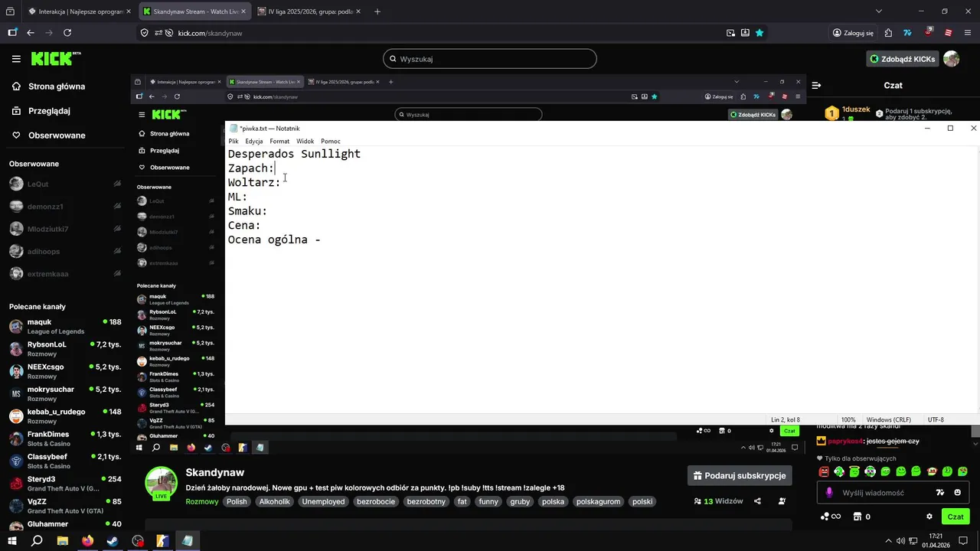
Task: Collapse the chat panel arrow icon
Action: click(816, 86)
